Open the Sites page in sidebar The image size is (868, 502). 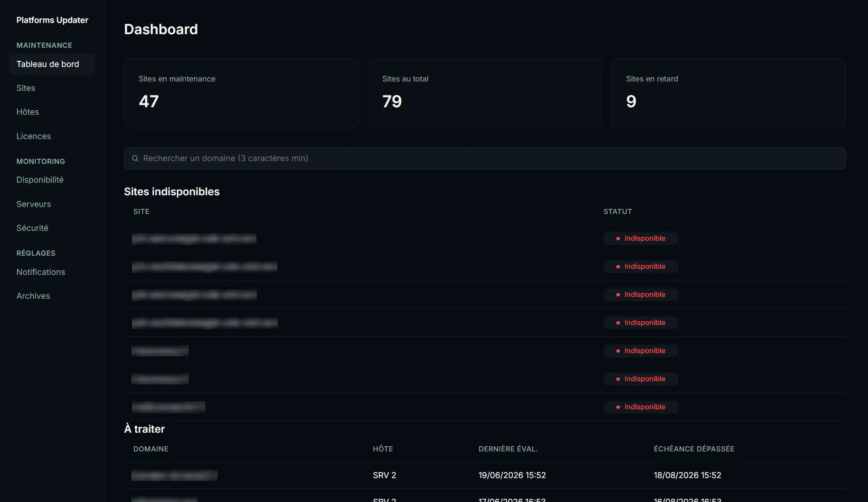point(26,88)
